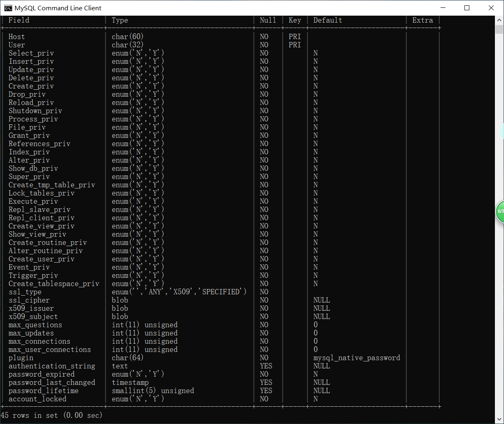Click the 'Index_priv' field
The image size is (504, 424).
pos(29,152)
